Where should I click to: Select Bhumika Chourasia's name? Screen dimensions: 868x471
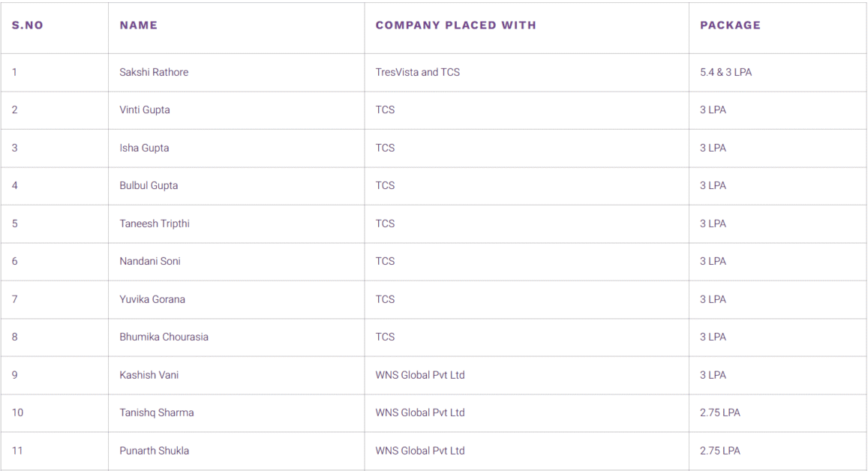tap(164, 337)
